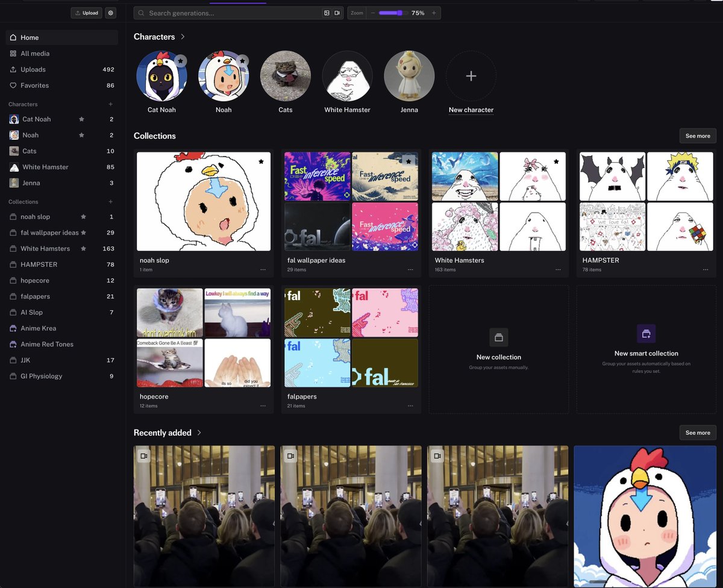The height and width of the screenshot is (588, 723).
Task: Toggle star on White Hamsters collection card
Action: (556, 161)
